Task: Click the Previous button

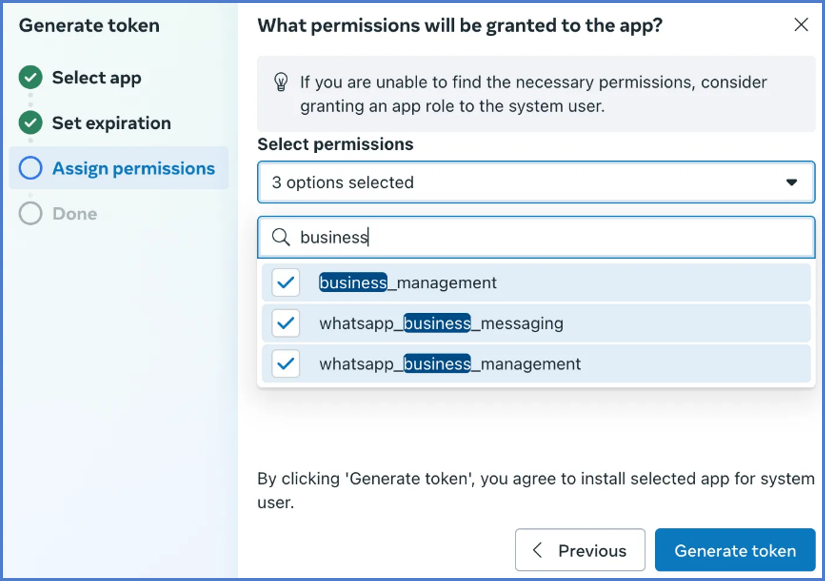Action: coord(580,550)
